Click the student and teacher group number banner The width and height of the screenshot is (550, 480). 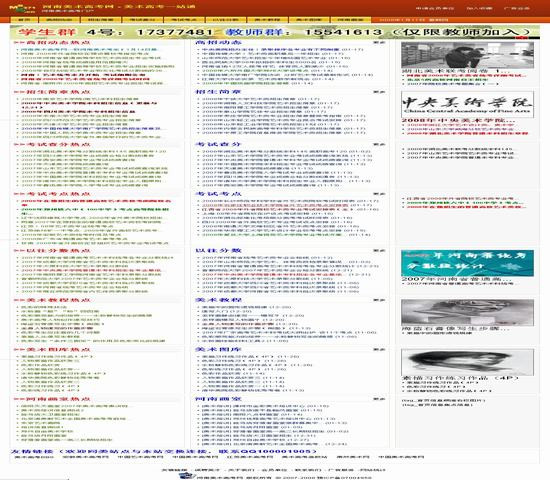click(x=275, y=32)
